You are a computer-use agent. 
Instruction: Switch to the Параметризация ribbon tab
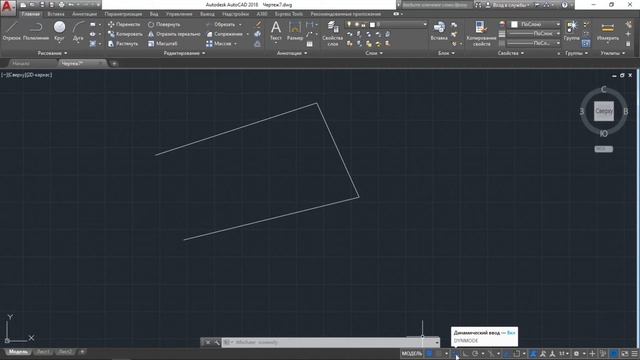[x=123, y=14]
